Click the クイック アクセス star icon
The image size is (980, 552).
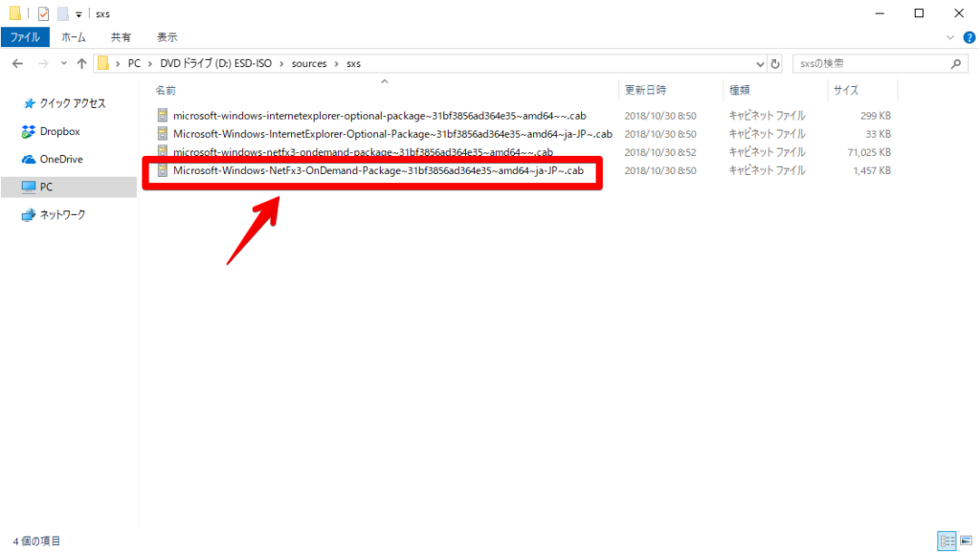coord(29,103)
